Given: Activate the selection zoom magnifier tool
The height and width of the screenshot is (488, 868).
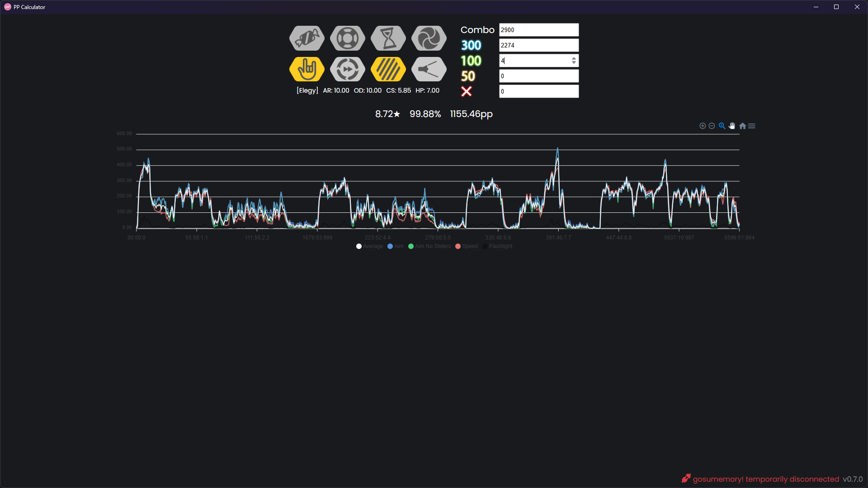Looking at the screenshot, I should [722, 126].
